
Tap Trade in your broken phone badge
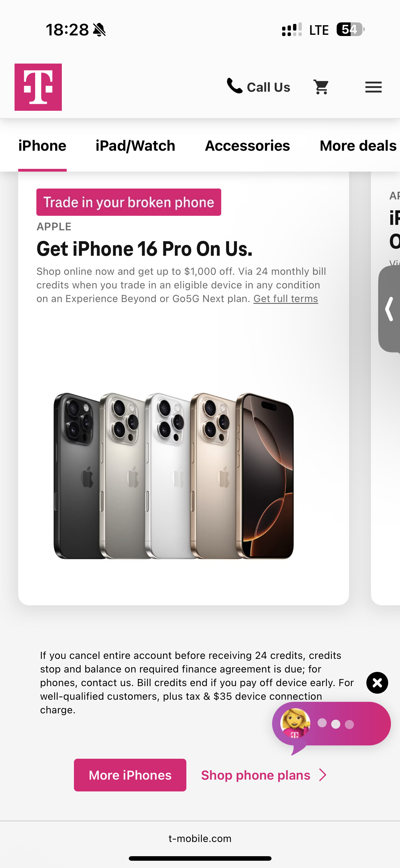tap(129, 202)
